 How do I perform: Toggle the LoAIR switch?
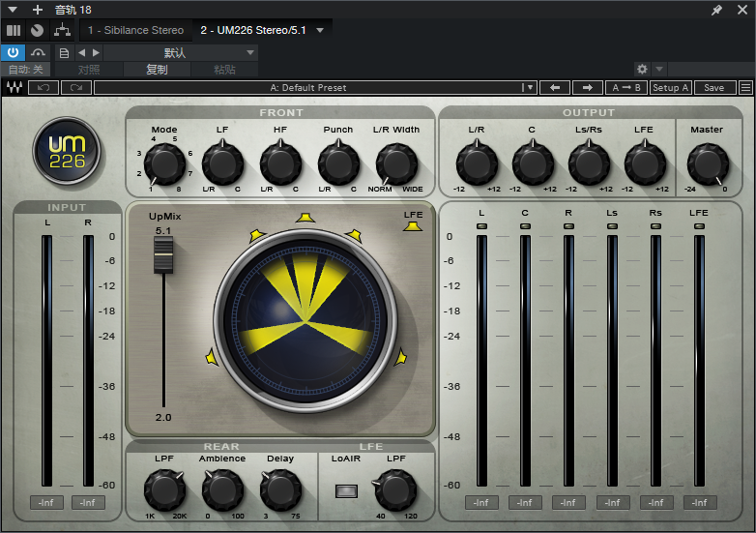click(x=346, y=491)
